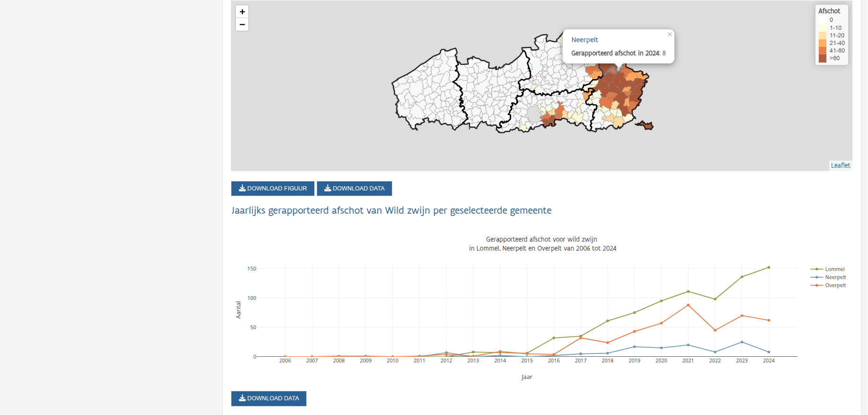The width and height of the screenshot is (868, 415).
Task: Click the gray municipality on the map
Action: [x=533, y=115]
